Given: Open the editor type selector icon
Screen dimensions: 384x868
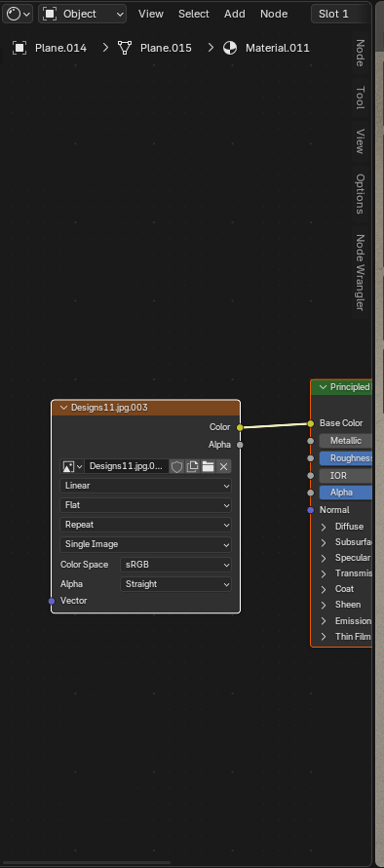Looking at the screenshot, I should [18, 14].
